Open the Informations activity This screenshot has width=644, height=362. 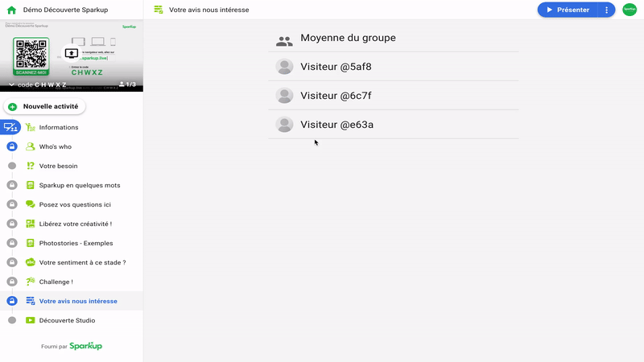(59, 127)
